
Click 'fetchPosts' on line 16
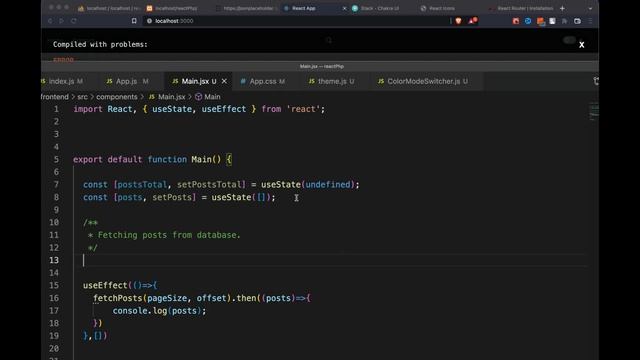click(118, 298)
